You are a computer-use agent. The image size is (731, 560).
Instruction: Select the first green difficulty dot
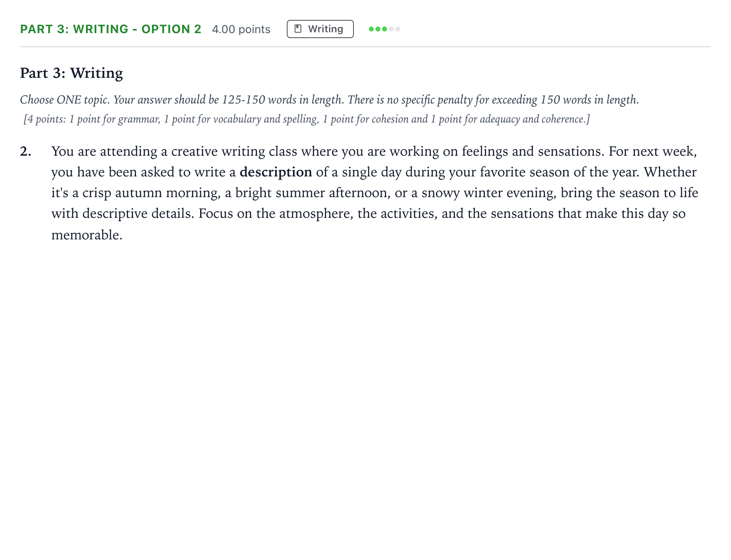pos(371,29)
